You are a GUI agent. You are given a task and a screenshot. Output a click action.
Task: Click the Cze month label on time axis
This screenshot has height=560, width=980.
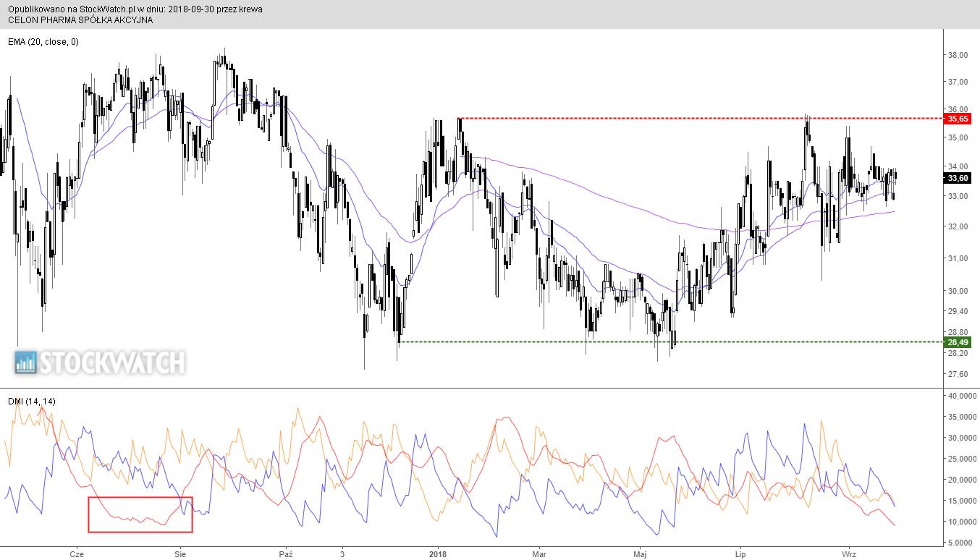point(76,554)
